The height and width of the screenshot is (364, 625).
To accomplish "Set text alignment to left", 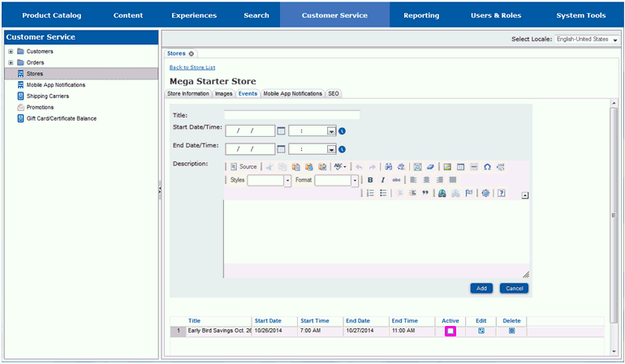I will tap(413, 180).
